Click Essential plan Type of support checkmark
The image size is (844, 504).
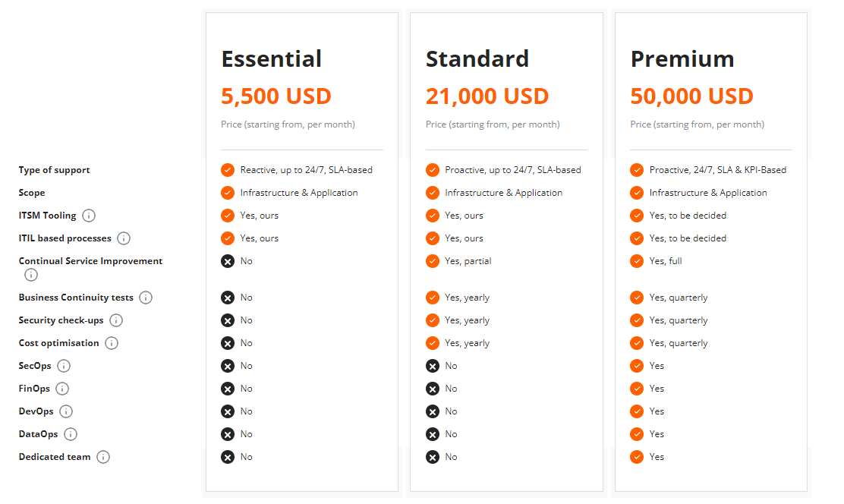pyautogui.click(x=227, y=170)
